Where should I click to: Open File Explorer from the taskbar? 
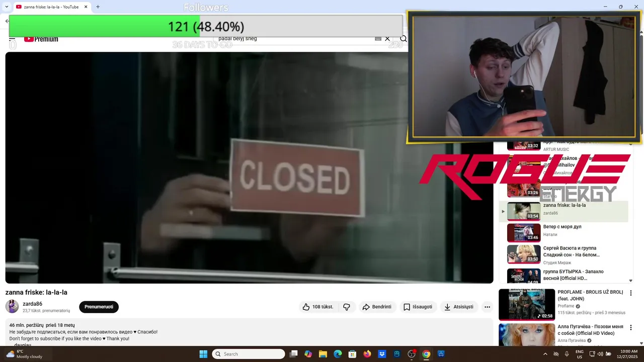point(323,354)
